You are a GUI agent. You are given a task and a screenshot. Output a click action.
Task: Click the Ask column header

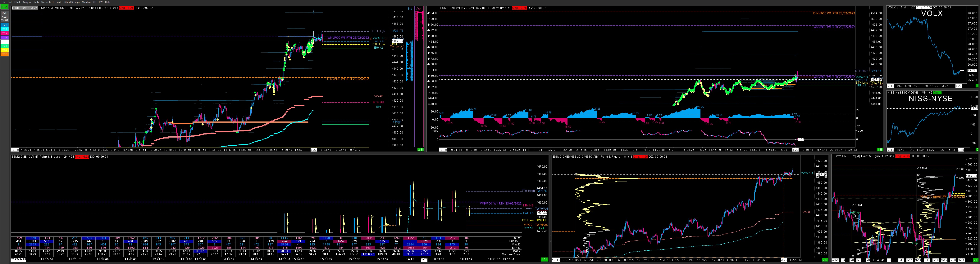tap(419, 8)
